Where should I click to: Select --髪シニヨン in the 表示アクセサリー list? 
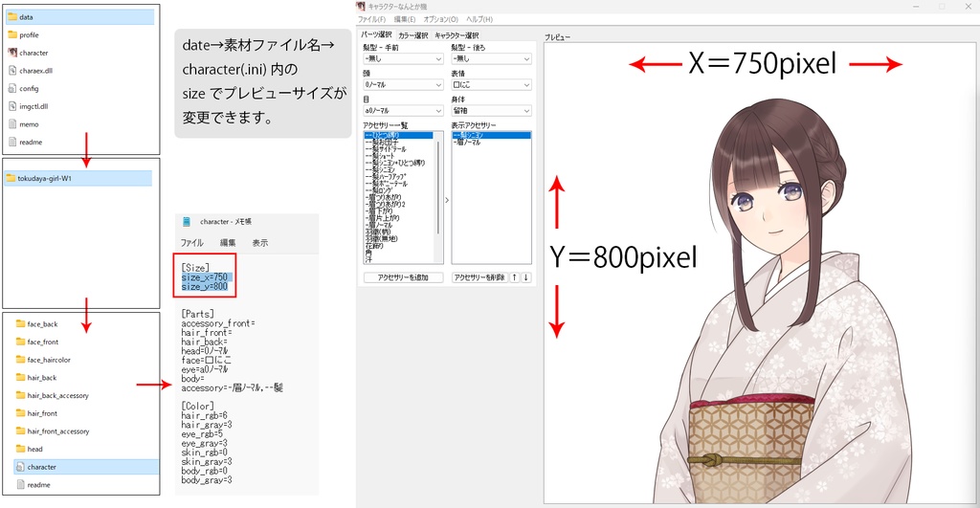[491, 135]
